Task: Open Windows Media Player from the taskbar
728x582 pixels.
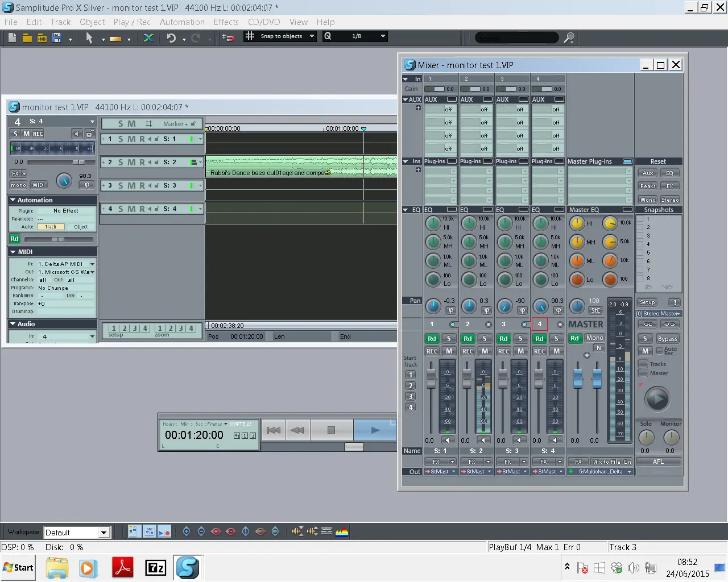Action: tap(88, 567)
